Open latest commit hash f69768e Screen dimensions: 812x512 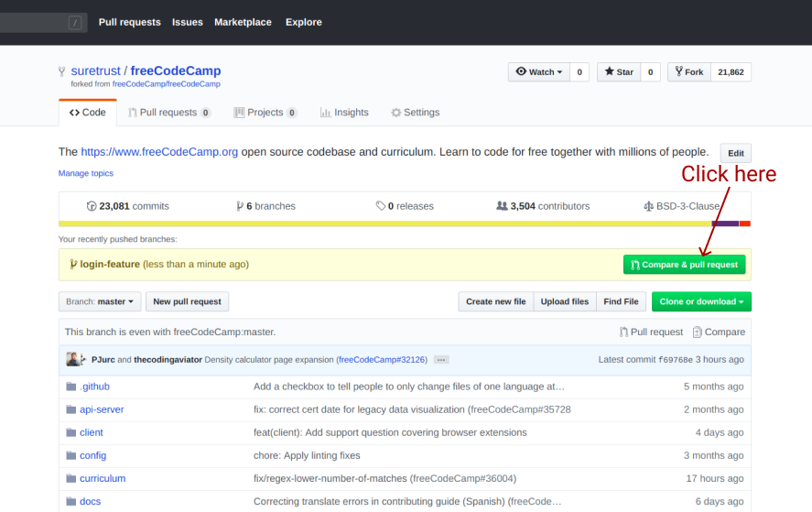676,360
